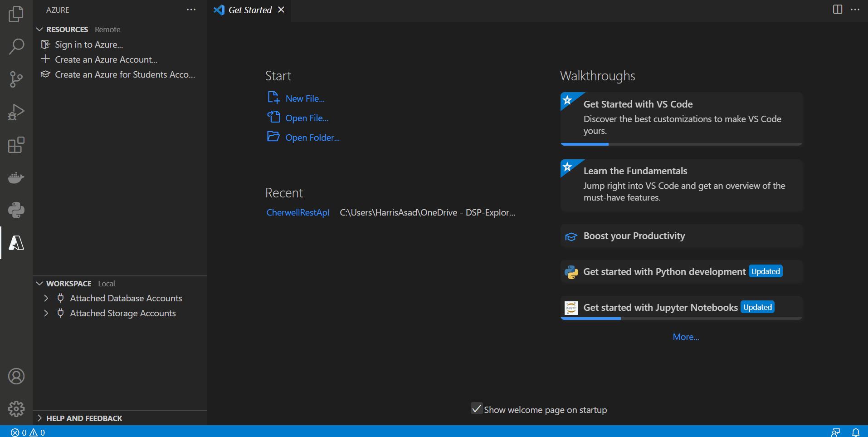
Task: Open the Search view
Action: [16, 46]
